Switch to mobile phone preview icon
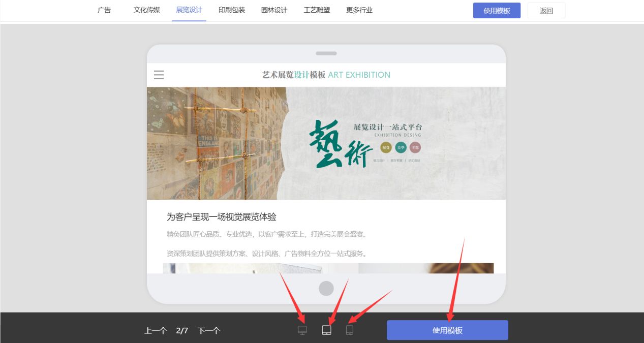 tap(350, 330)
